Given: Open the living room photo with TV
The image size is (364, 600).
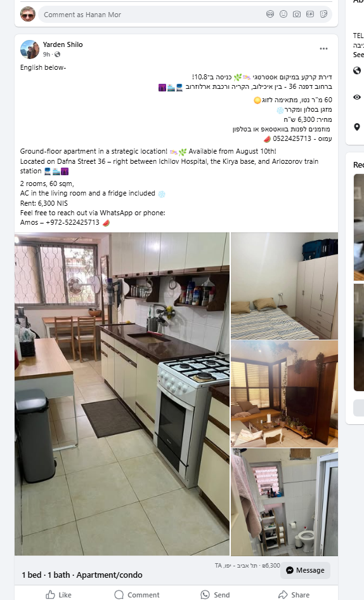Looking at the screenshot, I should coord(285,394).
